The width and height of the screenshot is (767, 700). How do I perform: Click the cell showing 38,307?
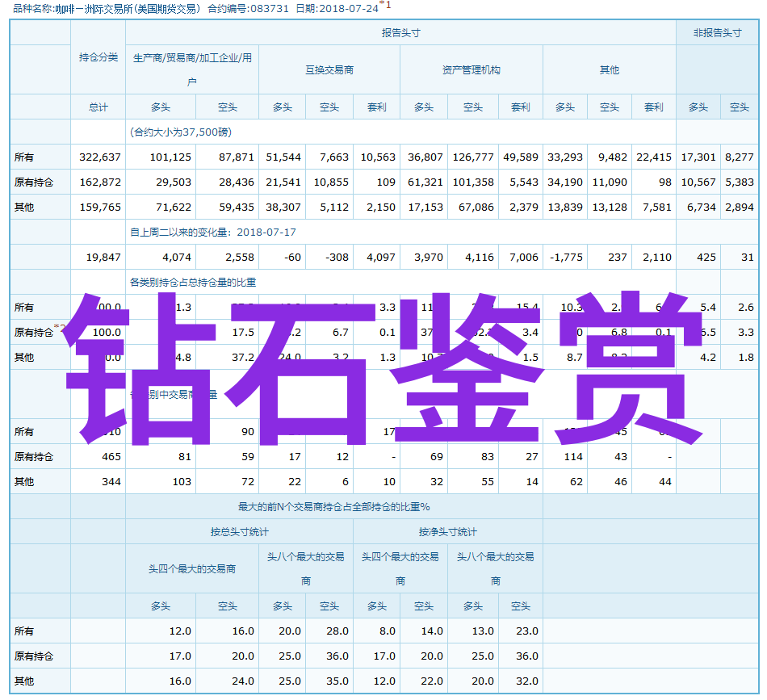coord(283,207)
